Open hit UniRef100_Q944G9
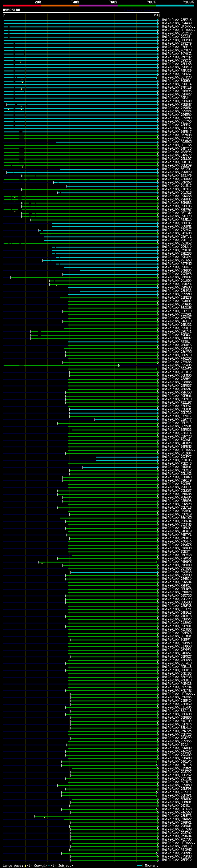 tap(177, 23)
